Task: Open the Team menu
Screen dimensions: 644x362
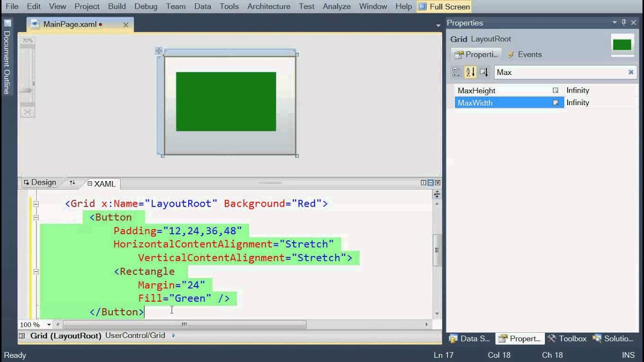Action: [176, 7]
